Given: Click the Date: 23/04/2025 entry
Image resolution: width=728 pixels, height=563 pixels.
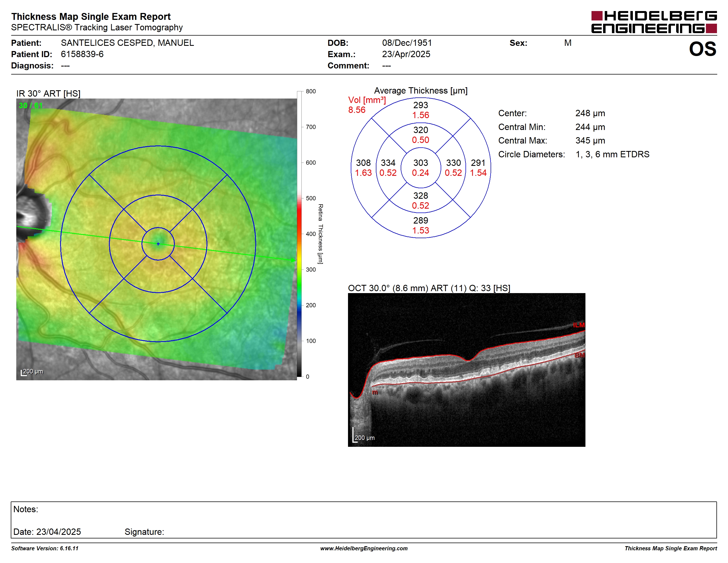Looking at the screenshot, I should click(x=47, y=532).
